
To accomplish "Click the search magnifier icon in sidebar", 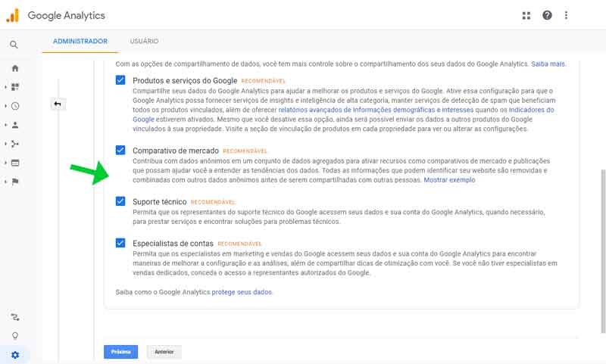I will point(14,45).
